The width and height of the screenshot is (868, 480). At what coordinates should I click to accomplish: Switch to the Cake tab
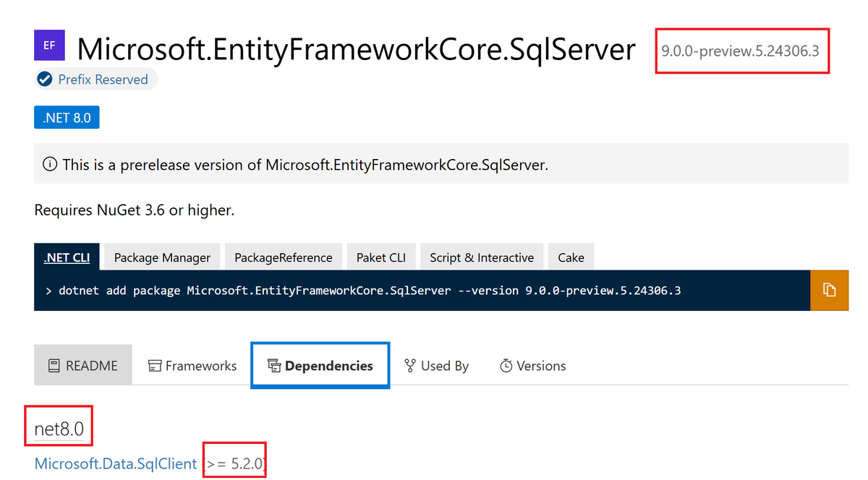tap(571, 257)
